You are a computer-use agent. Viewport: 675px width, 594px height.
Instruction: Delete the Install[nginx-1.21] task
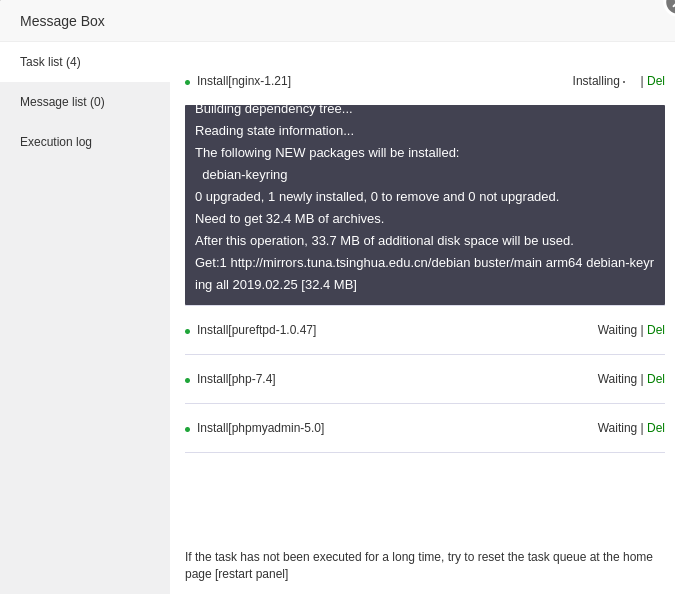point(656,81)
